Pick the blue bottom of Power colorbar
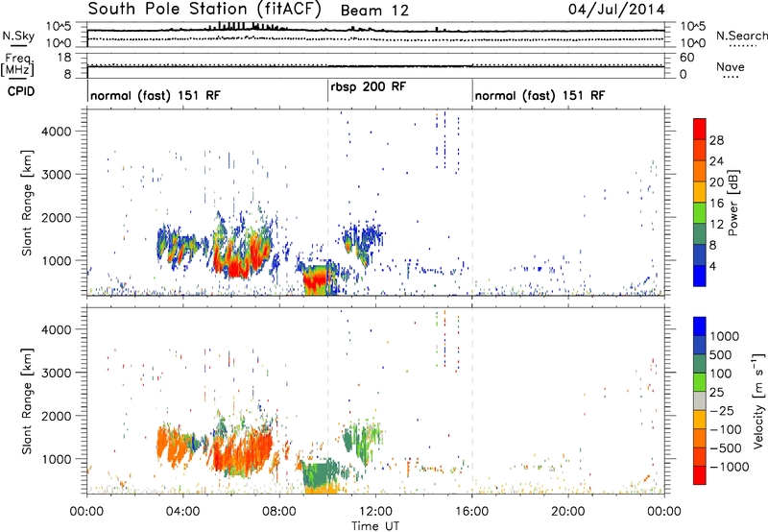 point(700,276)
